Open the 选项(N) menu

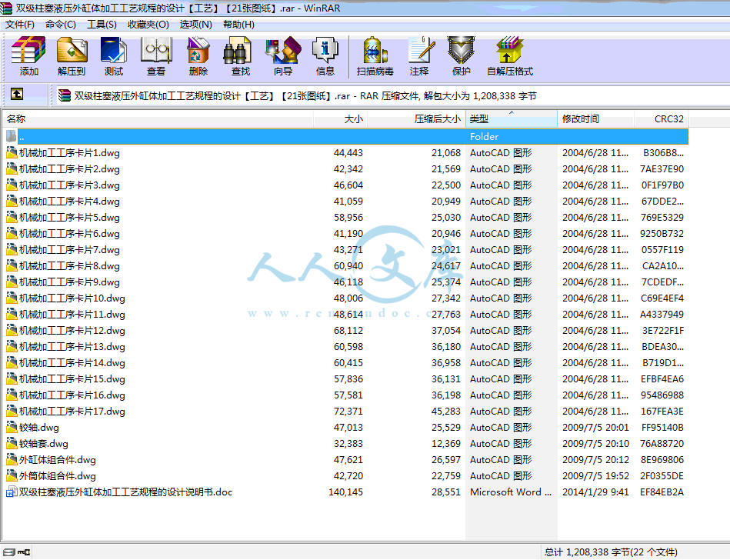click(196, 24)
